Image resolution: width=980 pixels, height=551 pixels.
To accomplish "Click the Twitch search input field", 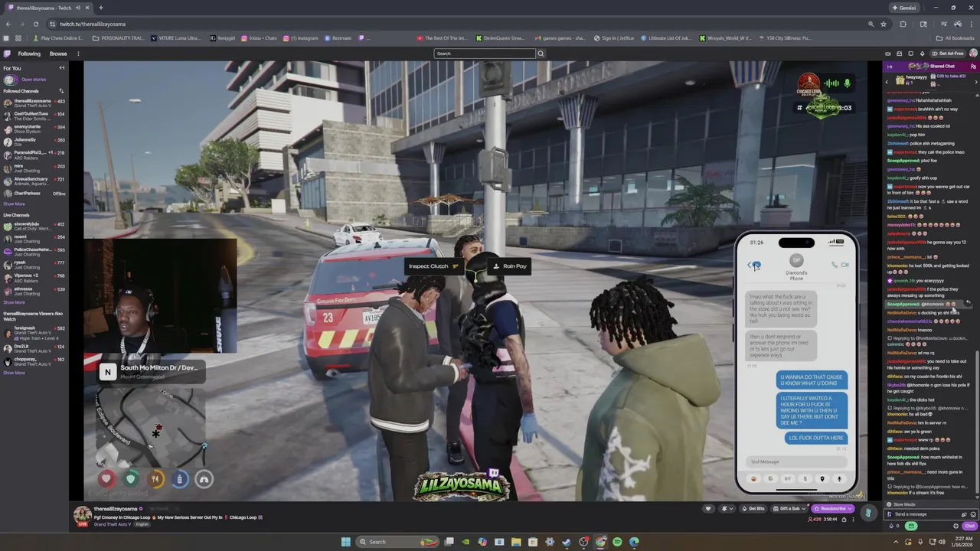I will pos(484,54).
